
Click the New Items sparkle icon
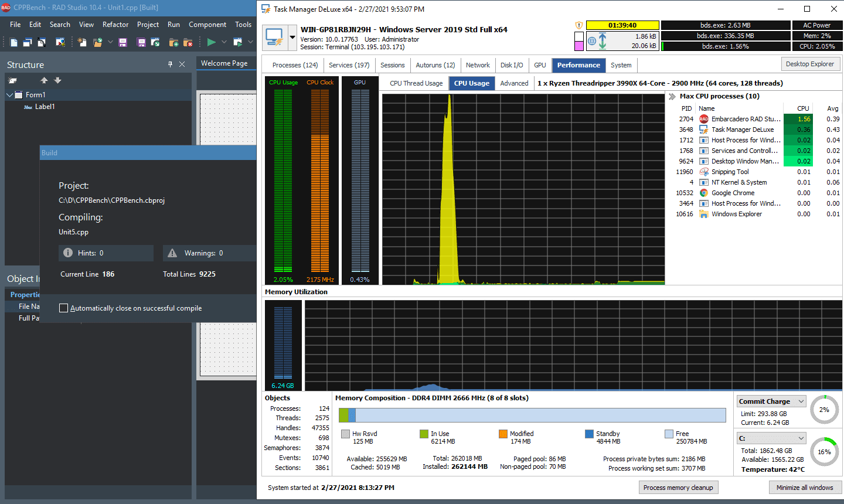point(82,42)
